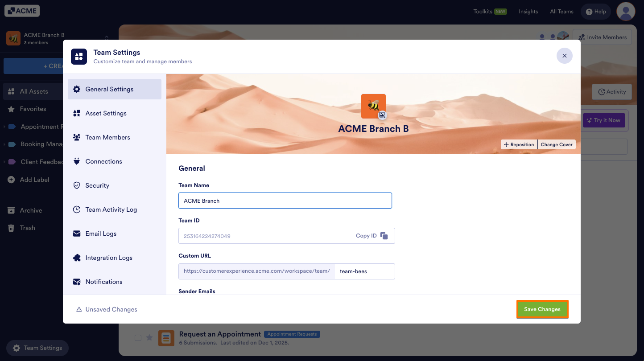Viewport: 644px width, 361px height.
Task: Open Asset Settings tab
Action: [115, 113]
